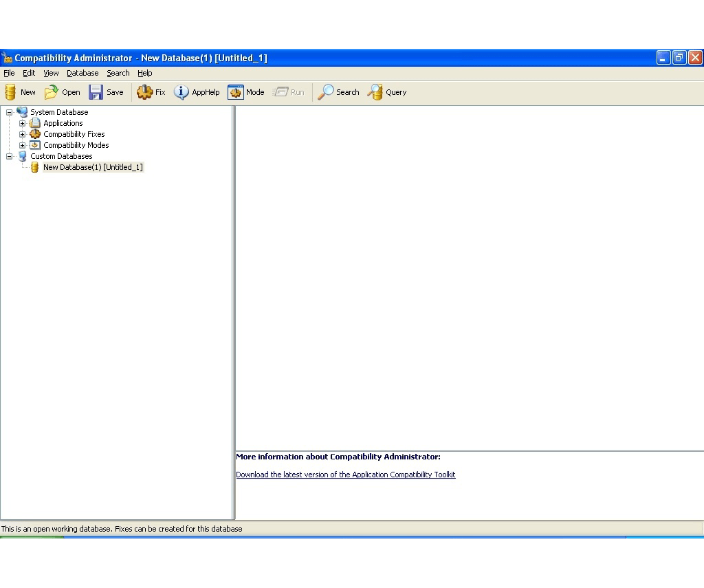Click the New Database(1) cylinder icon

pyautogui.click(x=34, y=167)
